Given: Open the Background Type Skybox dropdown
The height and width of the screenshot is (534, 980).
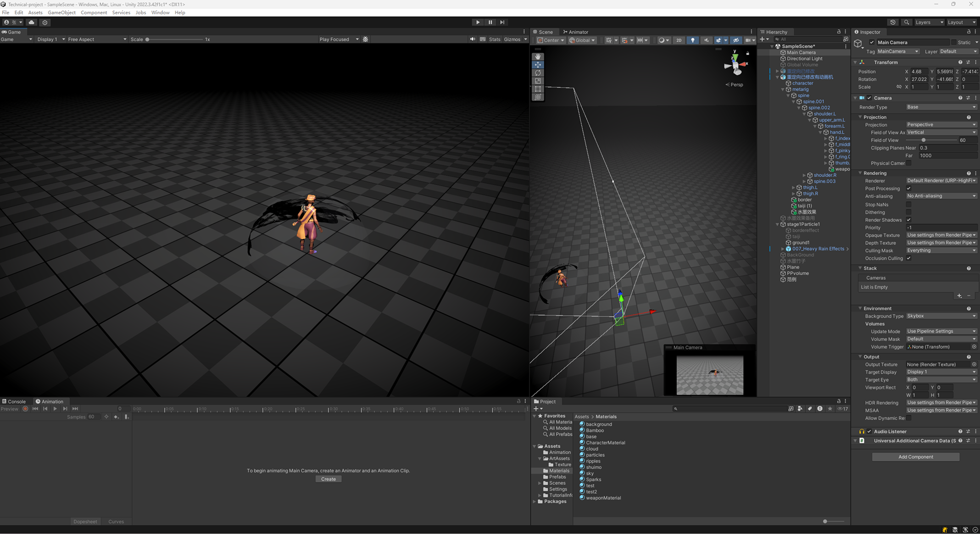Looking at the screenshot, I should pos(941,316).
